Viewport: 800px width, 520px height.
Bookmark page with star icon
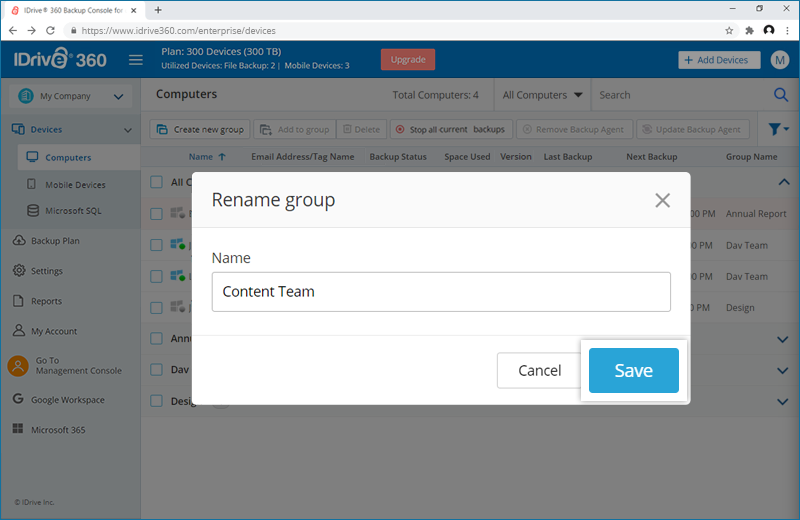click(729, 31)
